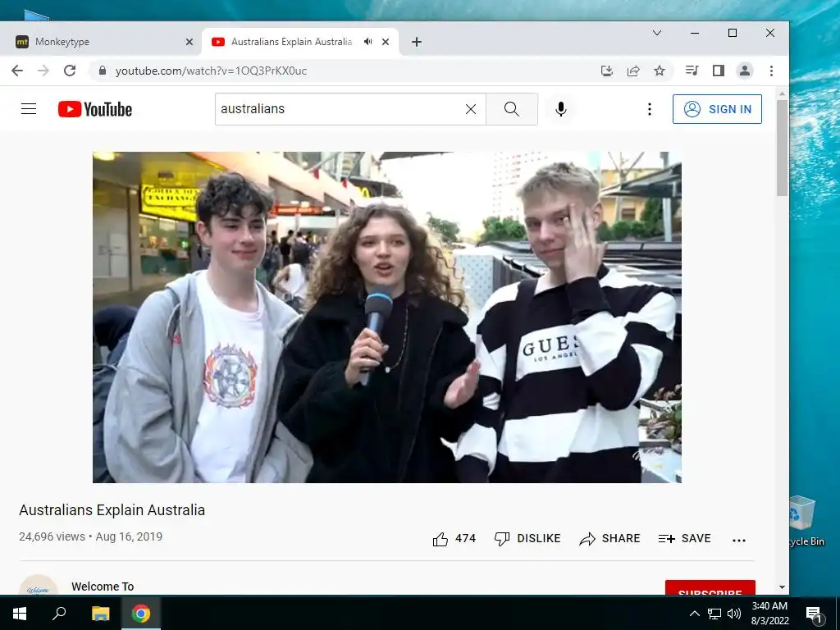Image resolution: width=840 pixels, height=630 pixels.
Task: Dislike the video
Action: point(527,538)
